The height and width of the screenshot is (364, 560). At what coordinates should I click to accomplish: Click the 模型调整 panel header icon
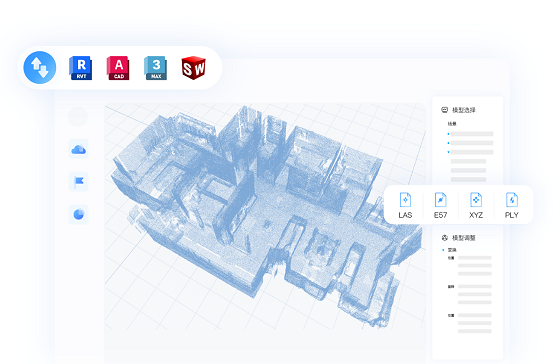[445, 238]
